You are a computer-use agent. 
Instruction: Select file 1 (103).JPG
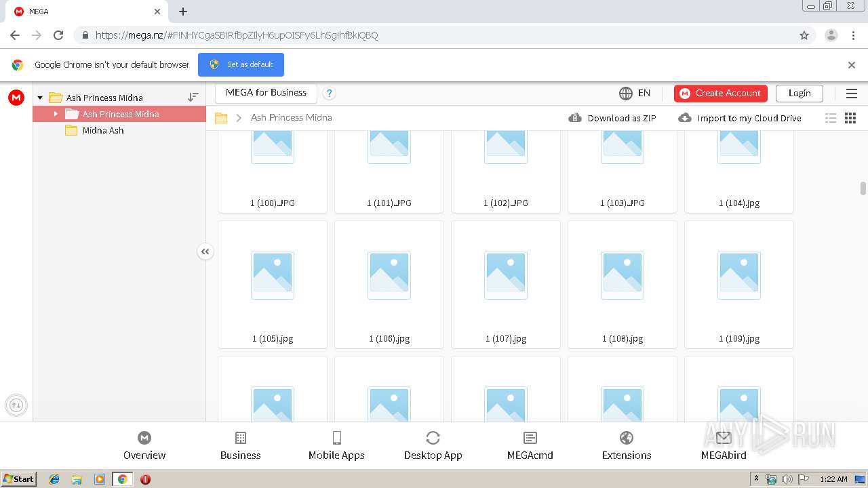[623, 172]
